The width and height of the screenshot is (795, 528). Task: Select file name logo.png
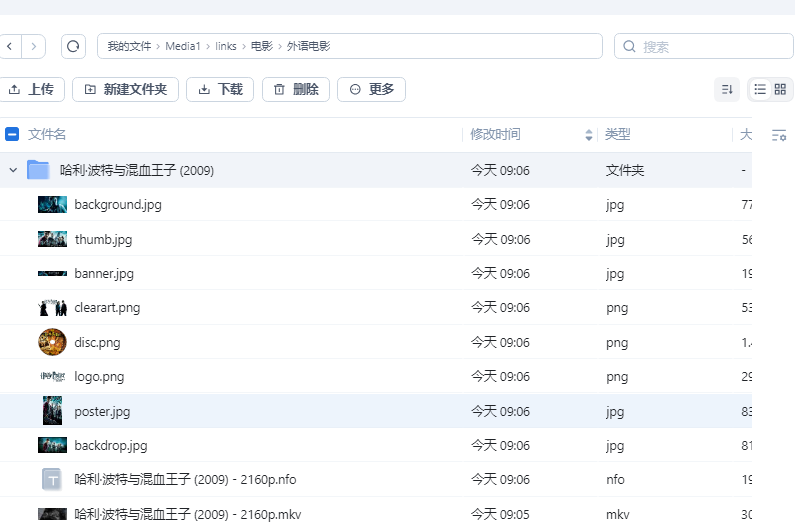pos(99,377)
